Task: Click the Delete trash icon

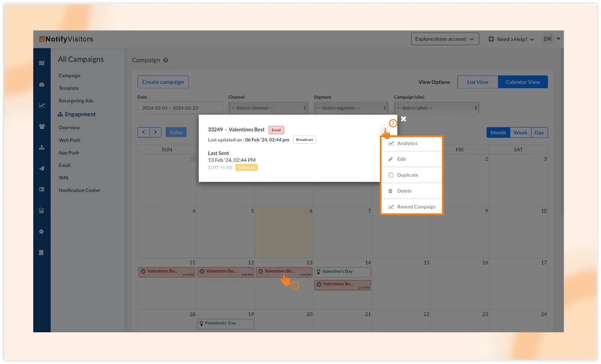Action: point(390,191)
